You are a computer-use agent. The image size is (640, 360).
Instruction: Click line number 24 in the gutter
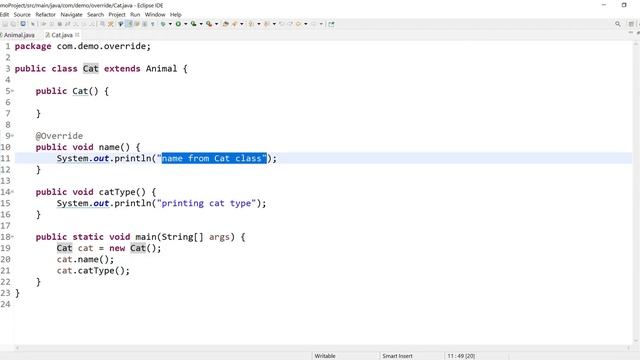click(5, 304)
